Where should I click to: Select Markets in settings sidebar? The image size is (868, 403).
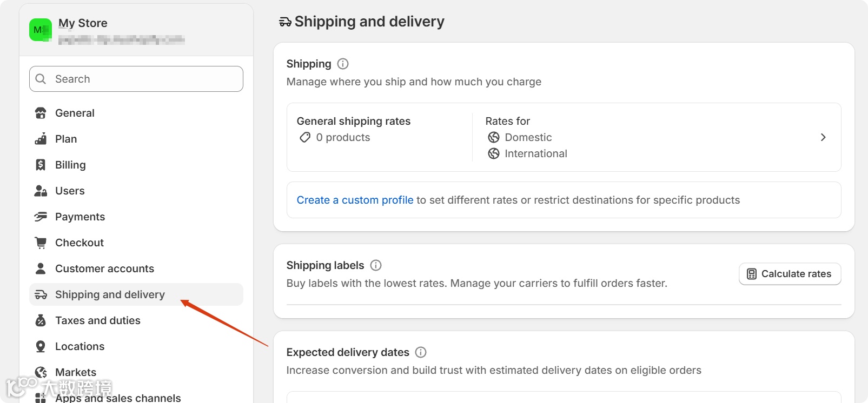[76, 372]
